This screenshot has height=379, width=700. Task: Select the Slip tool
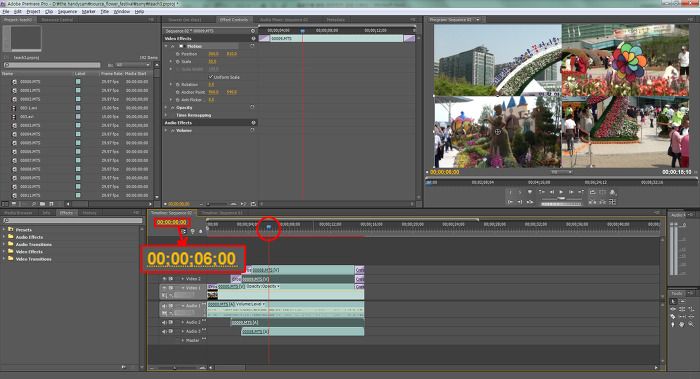pos(683,317)
